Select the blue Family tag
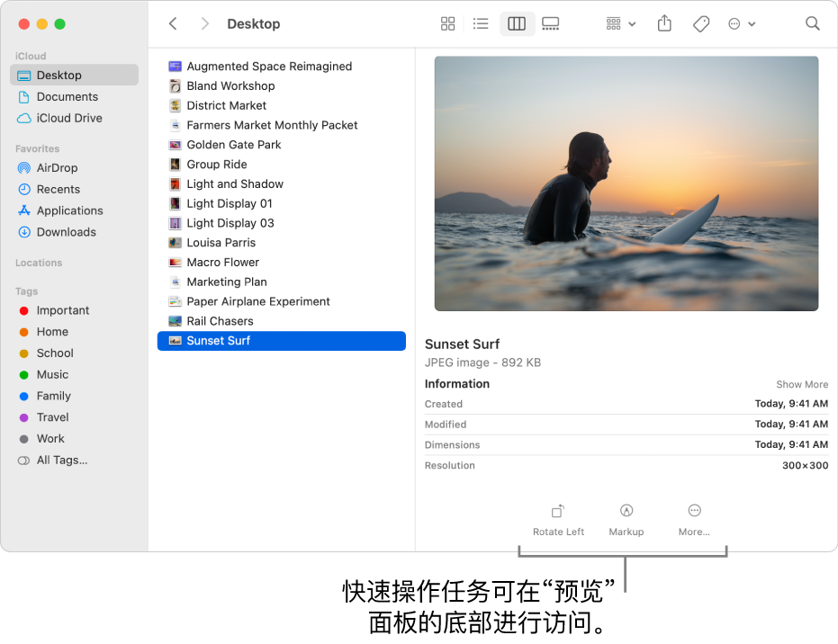838x644 pixels. (75, 396)
